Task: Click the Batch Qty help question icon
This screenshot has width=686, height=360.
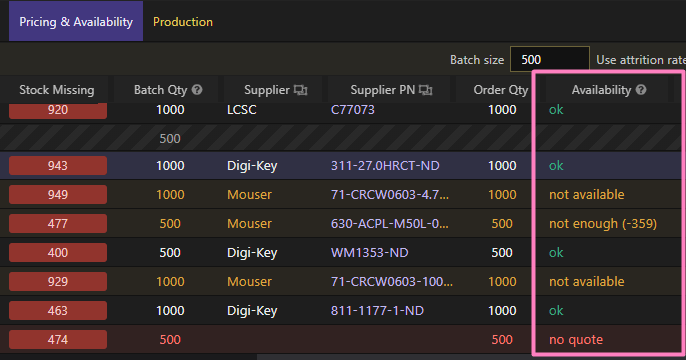Action: pos(197,90)
